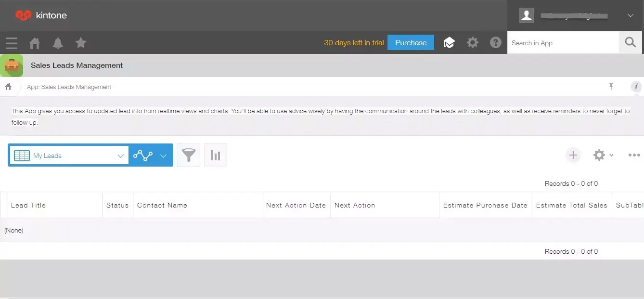644x299 pixels.
Task: Click the user avatar icon
Action: click(527, 15)
